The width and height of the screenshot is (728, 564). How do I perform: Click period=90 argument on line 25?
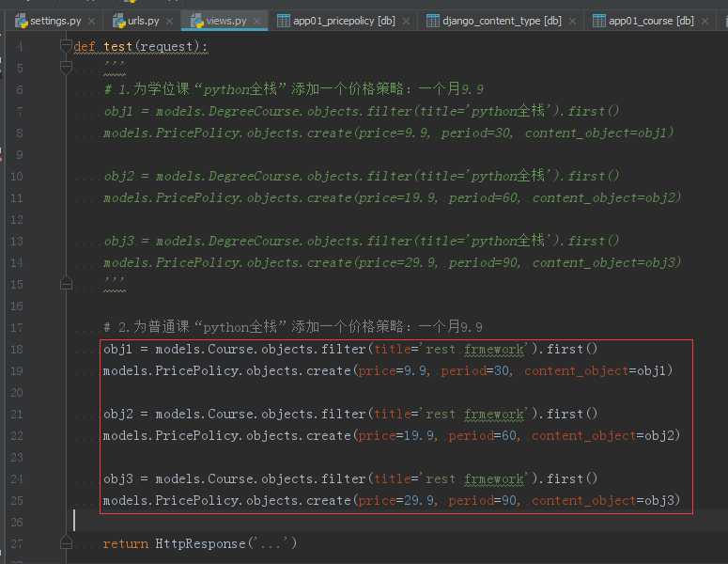point(483,500)
